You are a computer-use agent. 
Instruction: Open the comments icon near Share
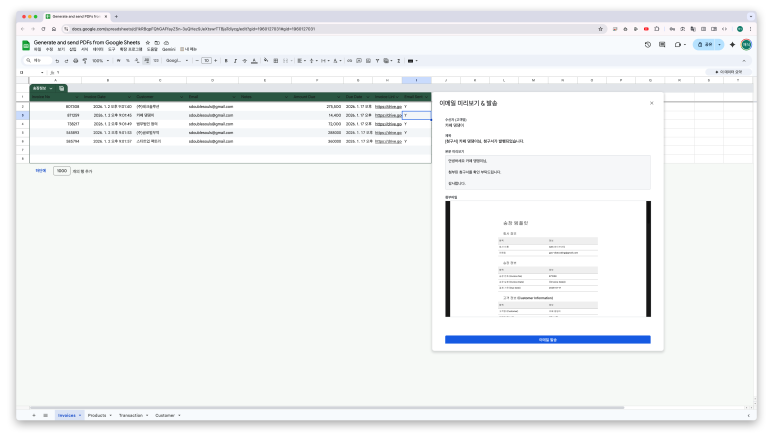(663, 44)
